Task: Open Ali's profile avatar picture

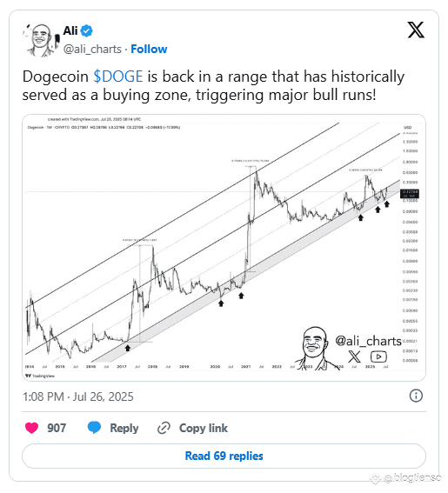Action: [x=41, y=40]
